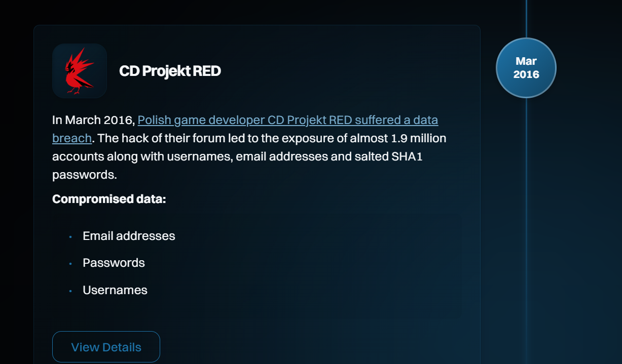Click the red CD Projekt RED bird logo
The width and height of the screenshot is (622, 364).
[80, 71]
